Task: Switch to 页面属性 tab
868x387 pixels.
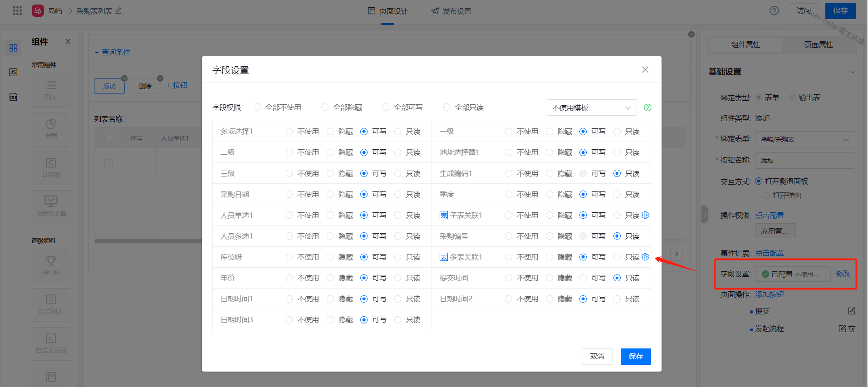Action: [x=819, y=44]
